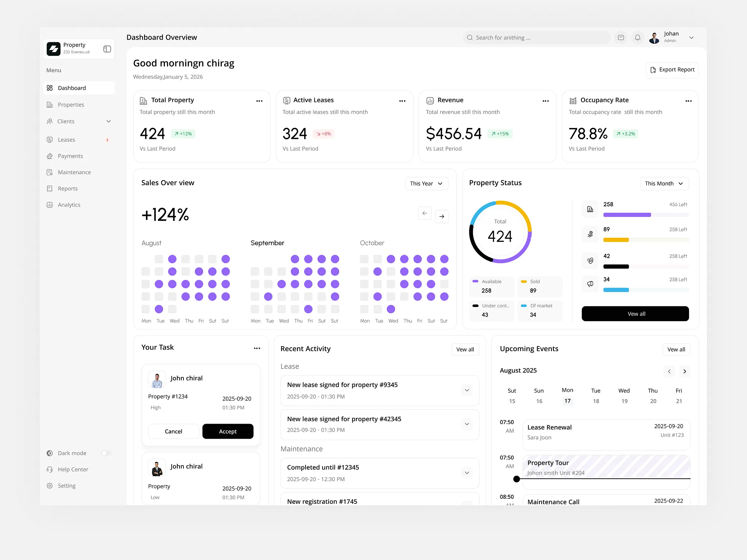This screenshot has width=747, height=560.
Task: Open the This Year dropdown in Sales Overview
Action: (426, 183)
